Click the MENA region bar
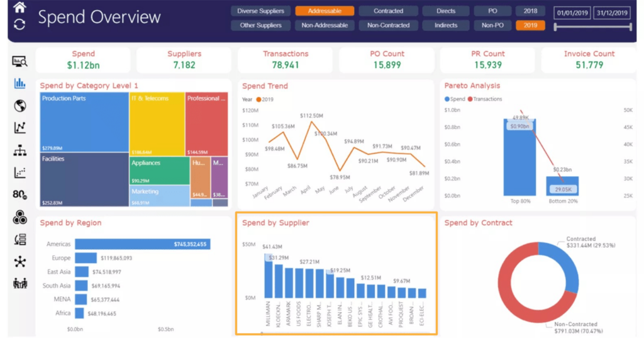The width and height of the screenshot is (644, 338). [81, 300]
